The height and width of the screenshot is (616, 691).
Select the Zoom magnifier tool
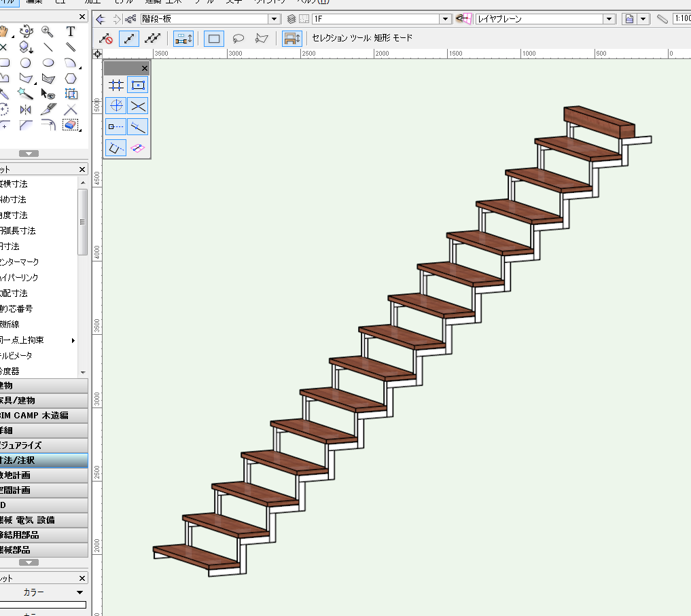(48, 31)
